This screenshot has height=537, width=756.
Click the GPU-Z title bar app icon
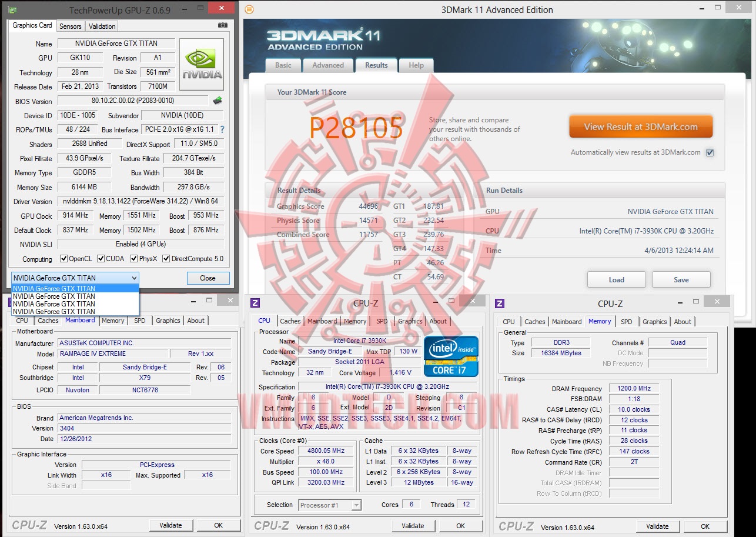tap(13, 10)
